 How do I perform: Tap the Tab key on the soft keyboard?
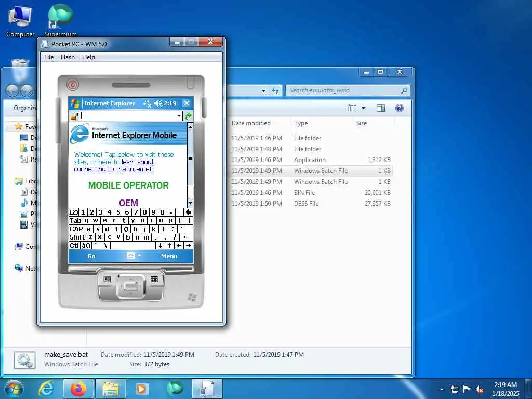pyautogui.click(x=75, y=220)
